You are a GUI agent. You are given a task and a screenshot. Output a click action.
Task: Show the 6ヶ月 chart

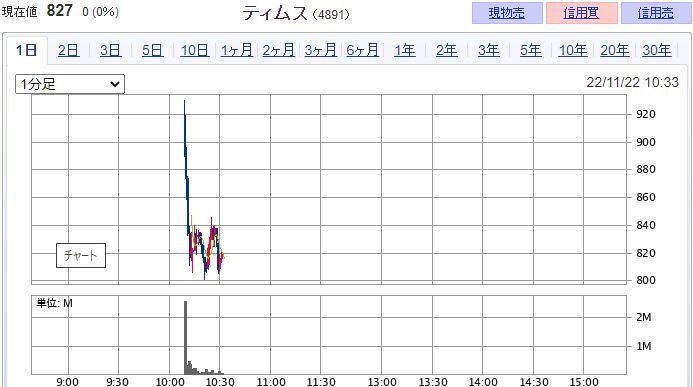[362, 50]
